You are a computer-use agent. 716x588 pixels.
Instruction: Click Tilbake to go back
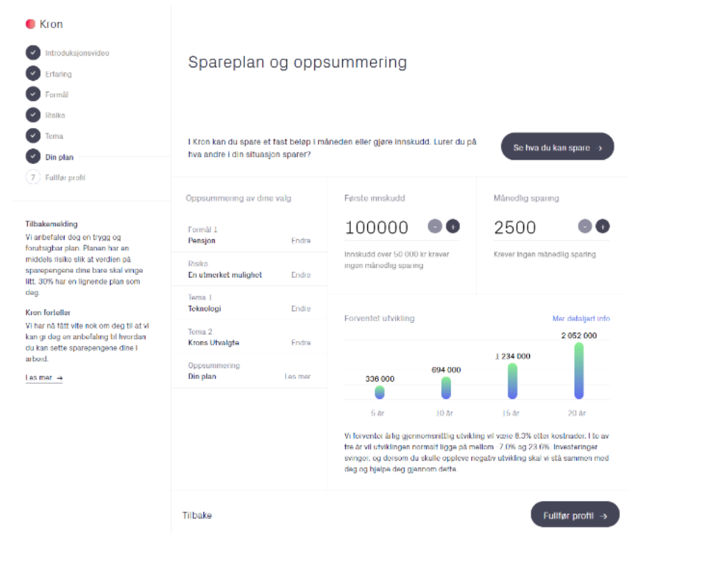point(198,516)
